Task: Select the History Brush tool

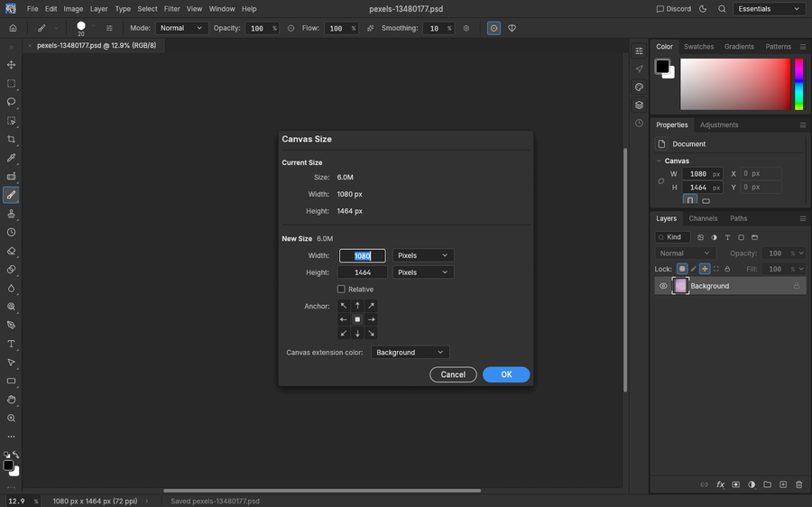Action: point(11,233)
